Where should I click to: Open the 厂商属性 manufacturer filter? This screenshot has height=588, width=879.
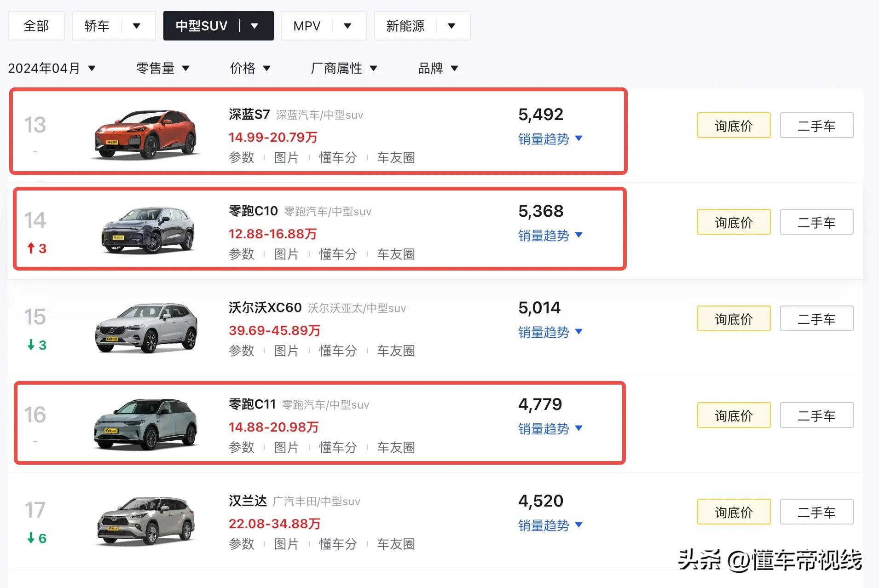[x=344, y=69]
